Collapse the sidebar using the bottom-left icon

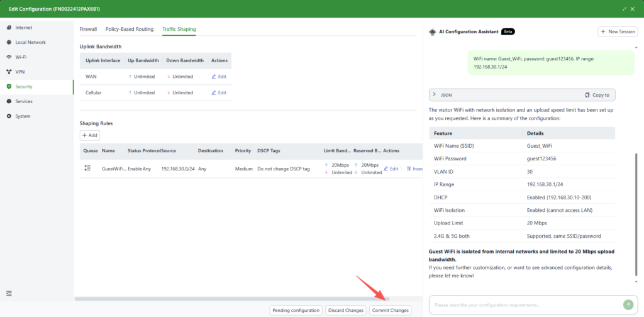[9, 293]
